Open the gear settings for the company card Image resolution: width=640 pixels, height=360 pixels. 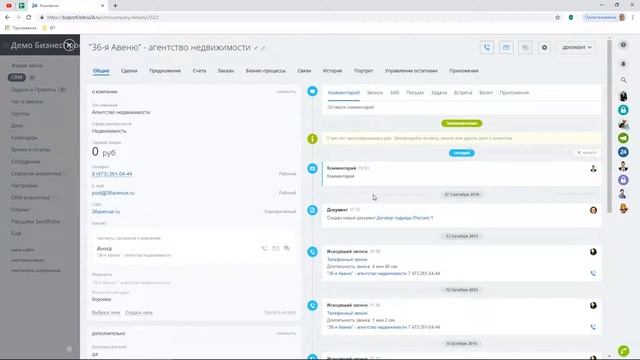click(x=544, y=47)
